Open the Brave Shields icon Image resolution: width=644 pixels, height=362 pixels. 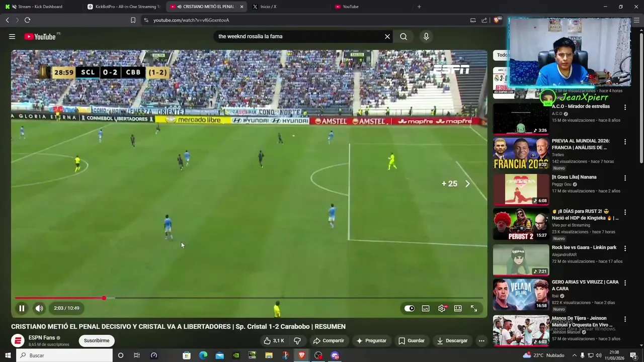tap(497, 20)
